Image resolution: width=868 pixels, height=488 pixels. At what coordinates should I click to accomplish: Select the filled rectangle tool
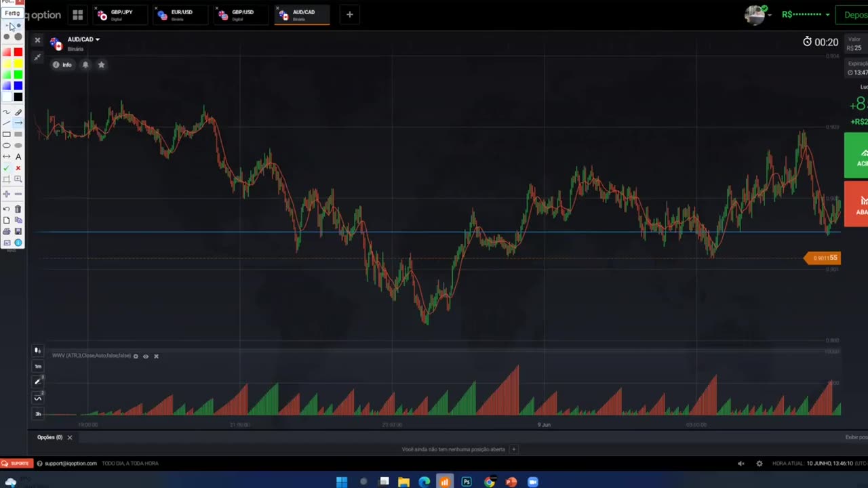point(18,134)
